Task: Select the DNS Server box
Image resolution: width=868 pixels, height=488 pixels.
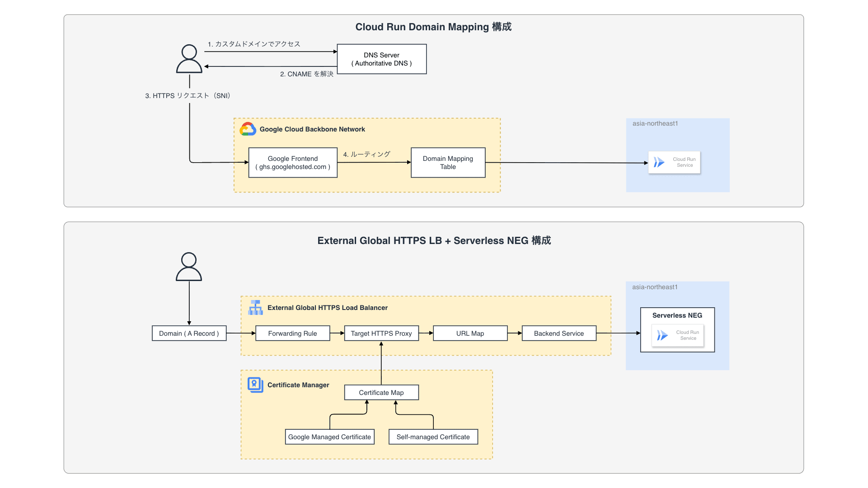Action: 381,59
